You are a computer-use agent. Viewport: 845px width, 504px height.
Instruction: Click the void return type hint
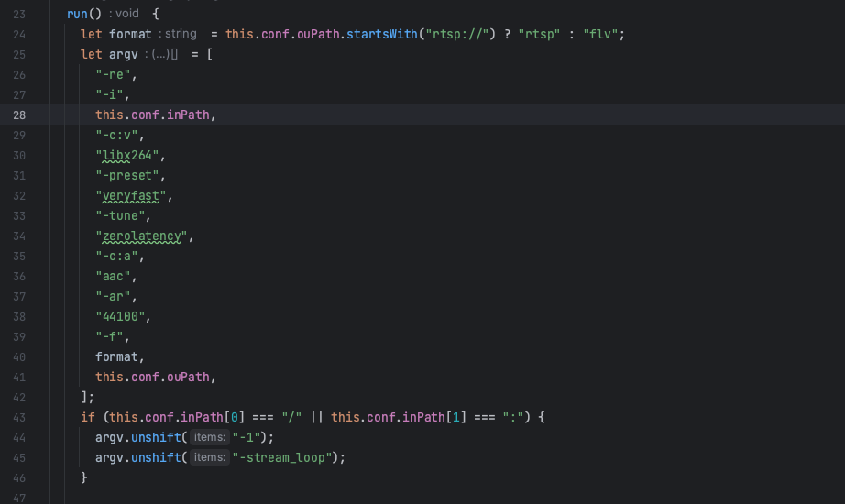coord(127,14)
